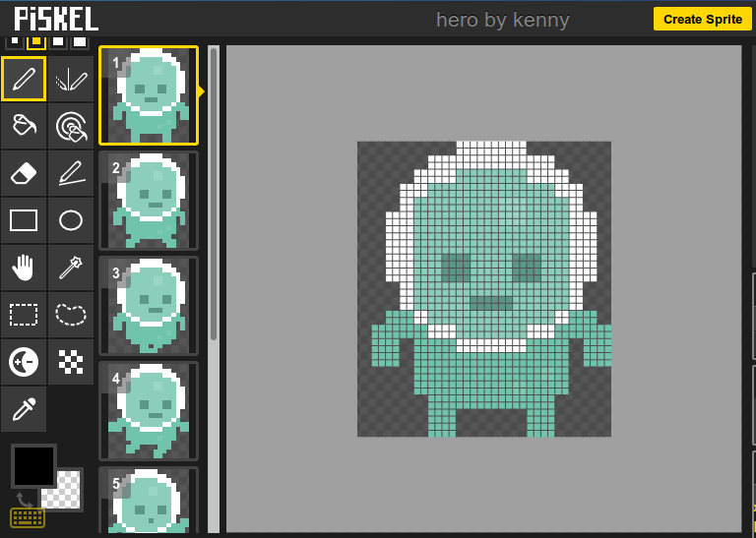Click the Piskel logo

click(x=56, y=19)
